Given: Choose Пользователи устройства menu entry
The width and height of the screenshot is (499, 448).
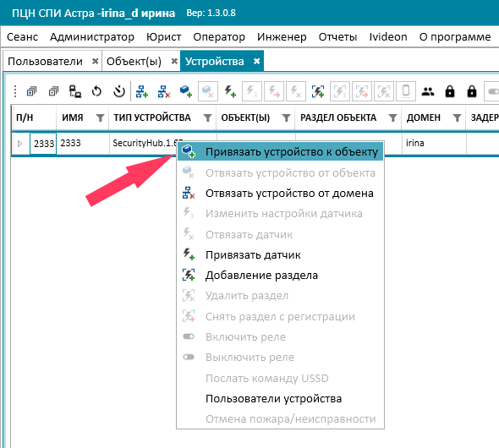Looking at the screenshot, I should (280, 399).
